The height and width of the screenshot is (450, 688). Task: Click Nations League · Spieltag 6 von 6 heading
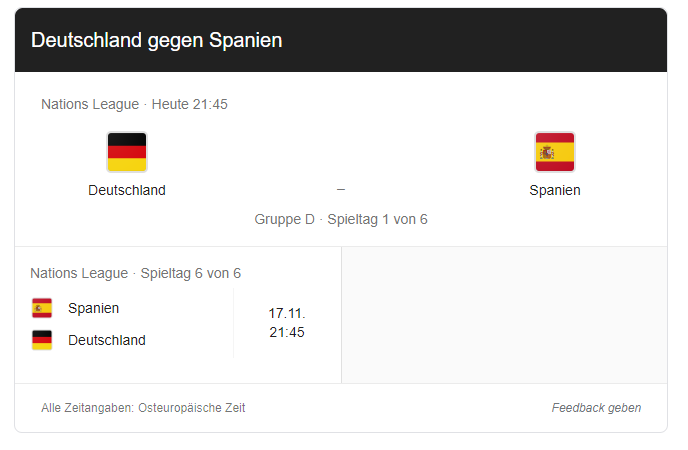(136, 273)
